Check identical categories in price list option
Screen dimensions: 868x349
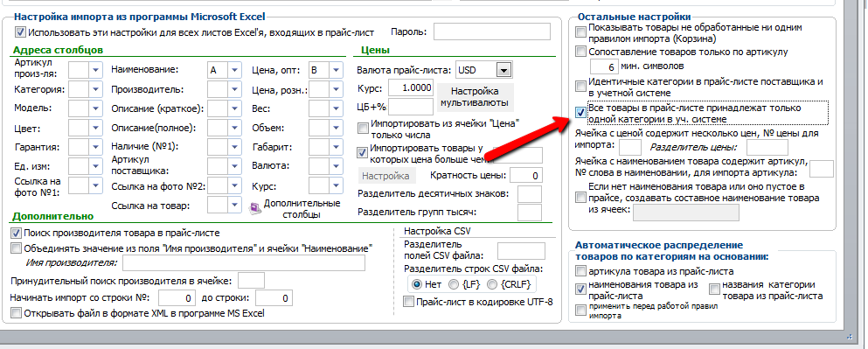click(580, 87)
